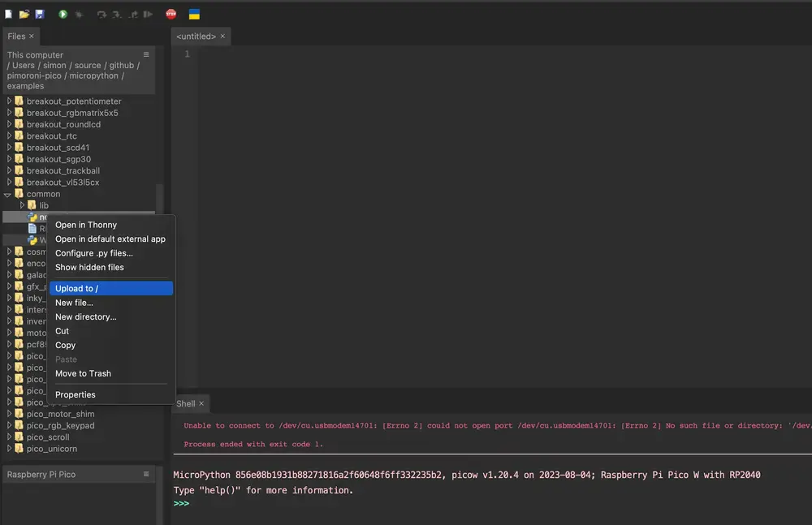The width and height of the screenshot is (812, 525).
Task: Create a new file using the New toolbar icon
Action: [8, 13]
